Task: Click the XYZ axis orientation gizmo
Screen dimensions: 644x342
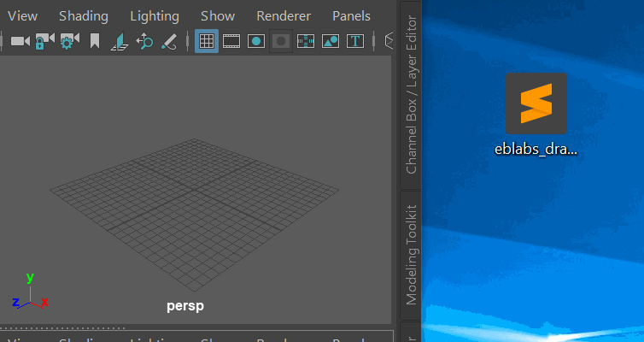Action: point(30,292)
